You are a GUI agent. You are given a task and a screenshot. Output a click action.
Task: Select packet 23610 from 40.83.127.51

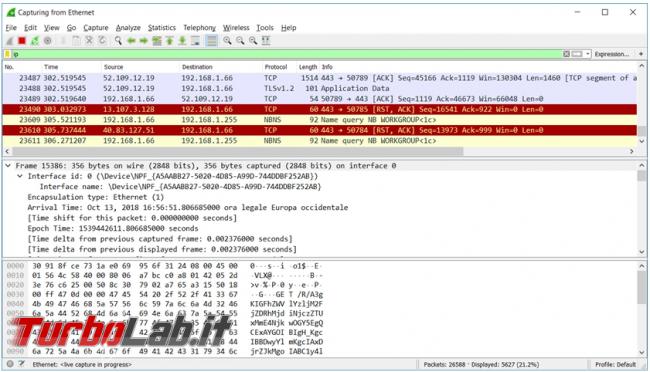320,130
